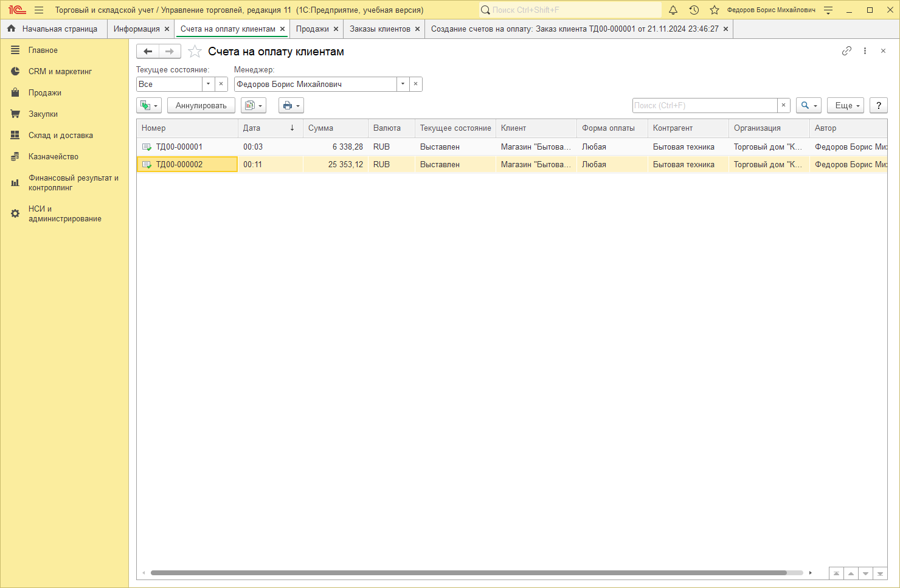Viewport: 900px width, 588px height.
Task: Switch to Создание счетов на оплату tab
Action: click(575, 29)
